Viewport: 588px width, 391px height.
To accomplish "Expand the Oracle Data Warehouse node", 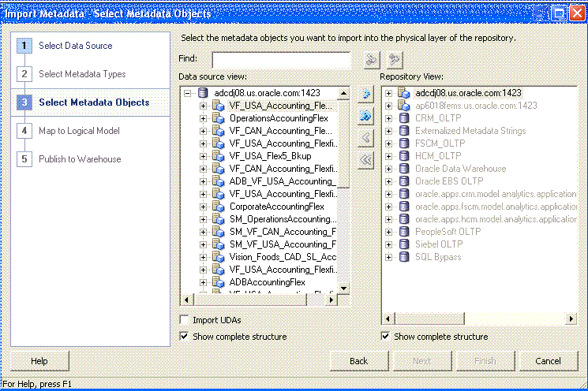I will tap(389, 169).
